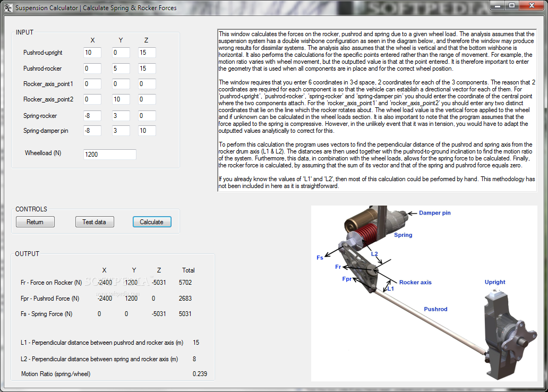
Task: Focus the Pushrod-rocker X field
Action: pos(92,68)
